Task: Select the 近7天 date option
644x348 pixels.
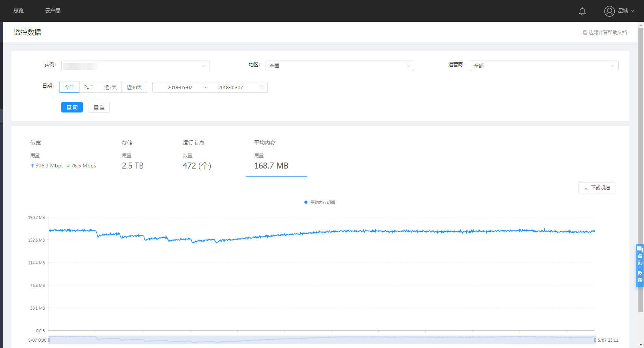Action: click(110, 87)
